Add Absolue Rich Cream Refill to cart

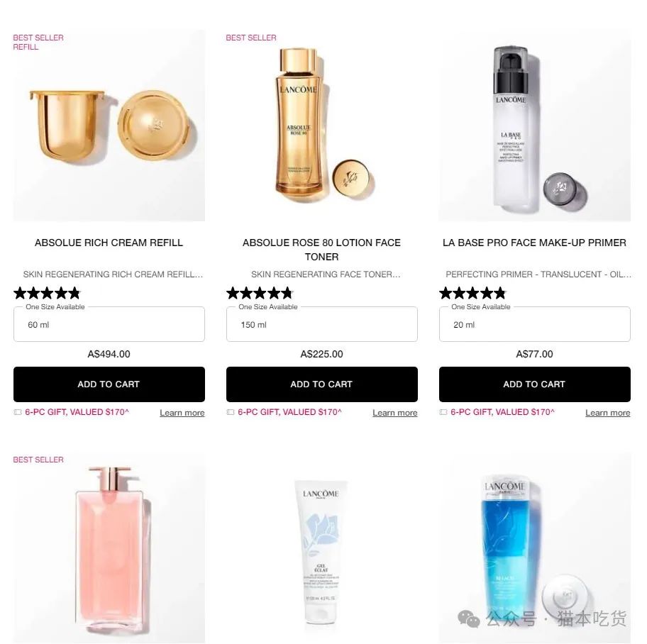point(109,384)
